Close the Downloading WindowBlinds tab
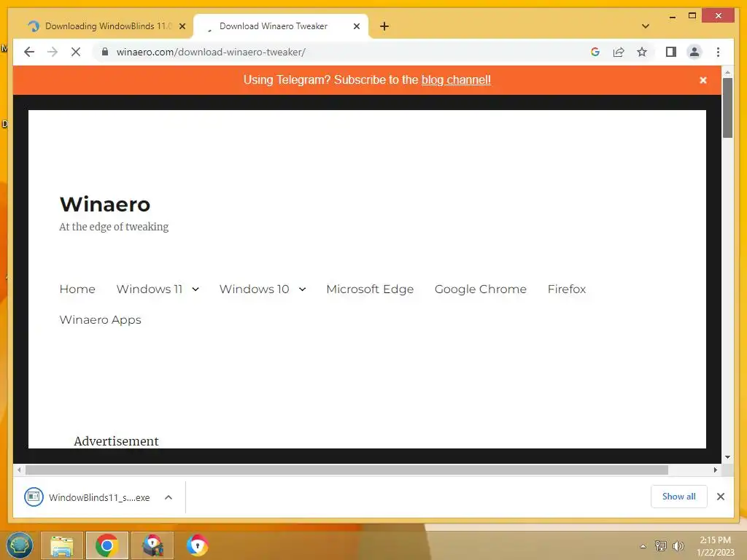The image size is (747, 560). click(x=182, y=26)
